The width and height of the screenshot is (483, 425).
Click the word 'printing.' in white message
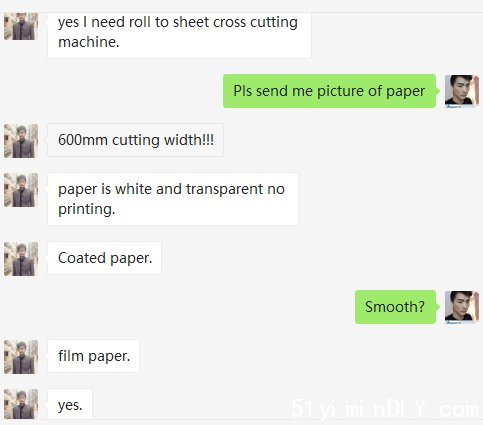tap(87, 210)
